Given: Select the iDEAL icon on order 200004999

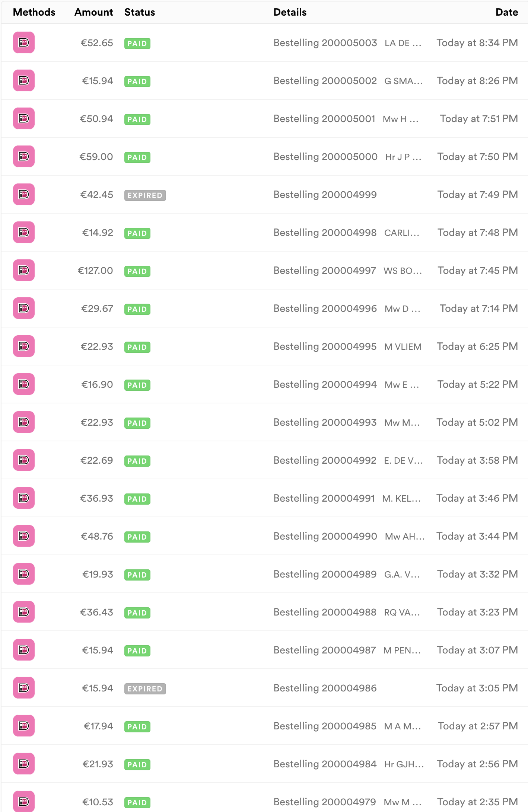Looking at the screenshot, I should [24, 194].
